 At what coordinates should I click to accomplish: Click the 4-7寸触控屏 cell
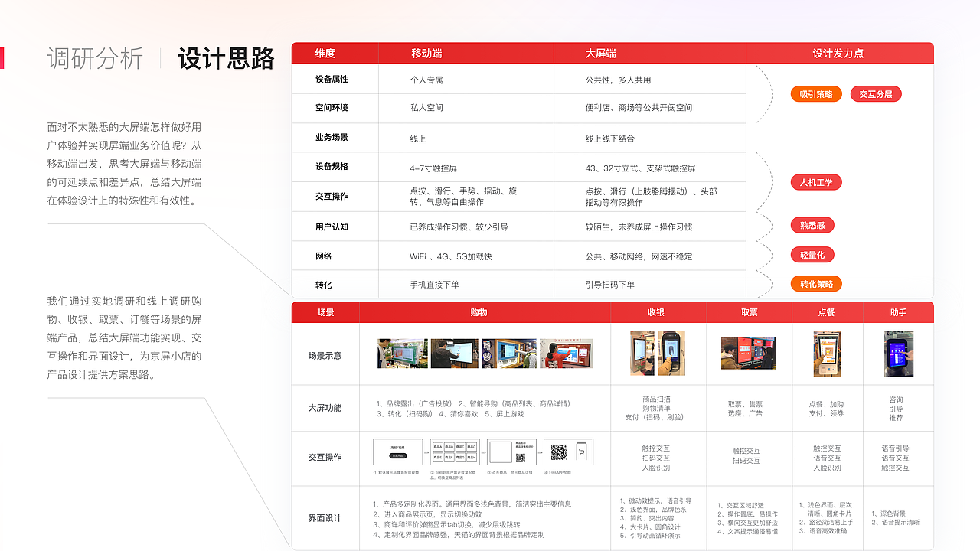[x=433, y=168]
